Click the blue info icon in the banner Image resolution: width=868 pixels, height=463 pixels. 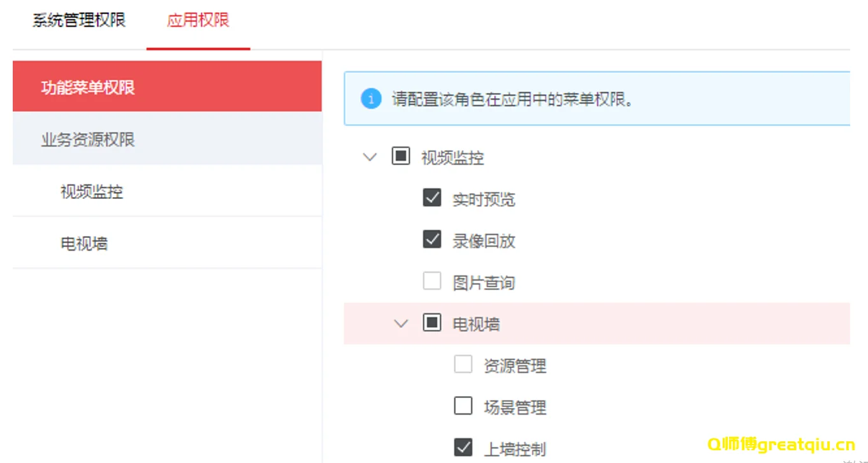pyautogui.click(x=371, y=99)
